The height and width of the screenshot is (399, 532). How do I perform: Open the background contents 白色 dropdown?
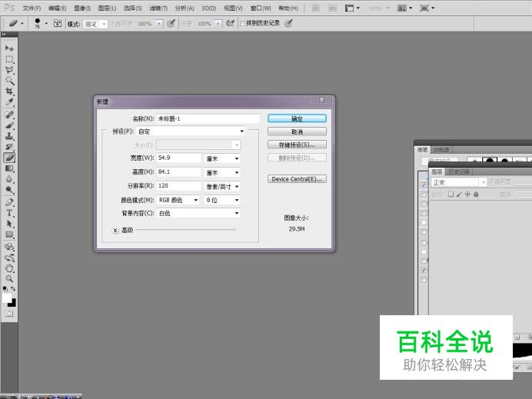198,213
